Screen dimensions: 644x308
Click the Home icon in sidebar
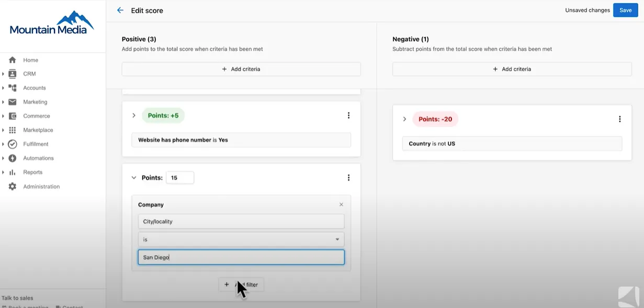(12, 60)
